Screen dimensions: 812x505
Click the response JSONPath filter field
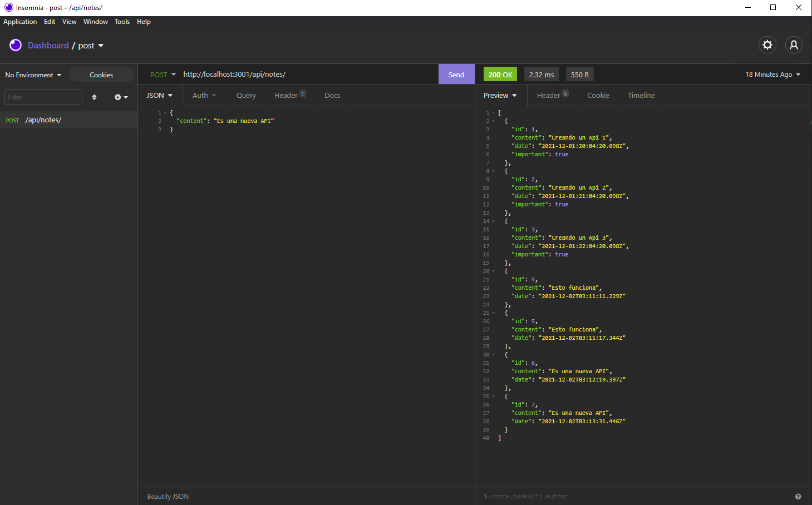point(634,496)
